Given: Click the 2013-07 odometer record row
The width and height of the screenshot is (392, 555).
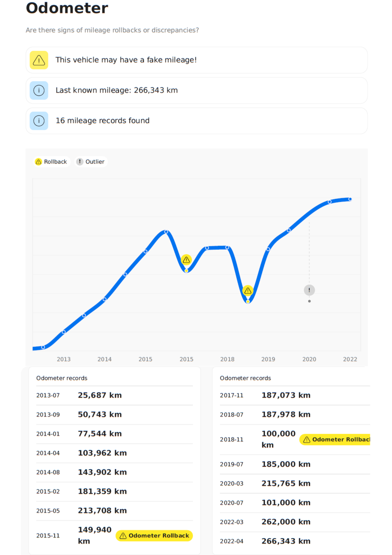Looking at the screenshot, I should [114, 395].
